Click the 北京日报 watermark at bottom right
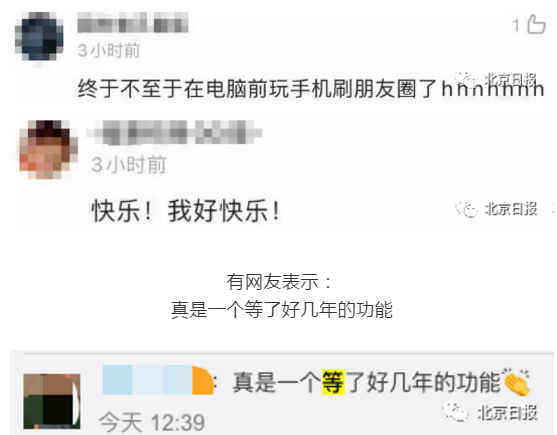 coord(490,412)
